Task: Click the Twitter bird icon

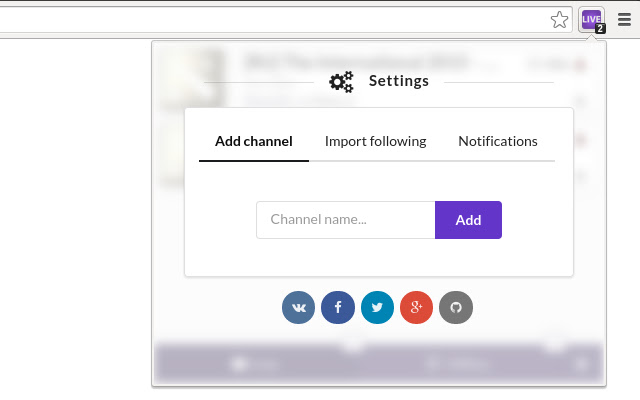Action: click(x=377, y=307)
